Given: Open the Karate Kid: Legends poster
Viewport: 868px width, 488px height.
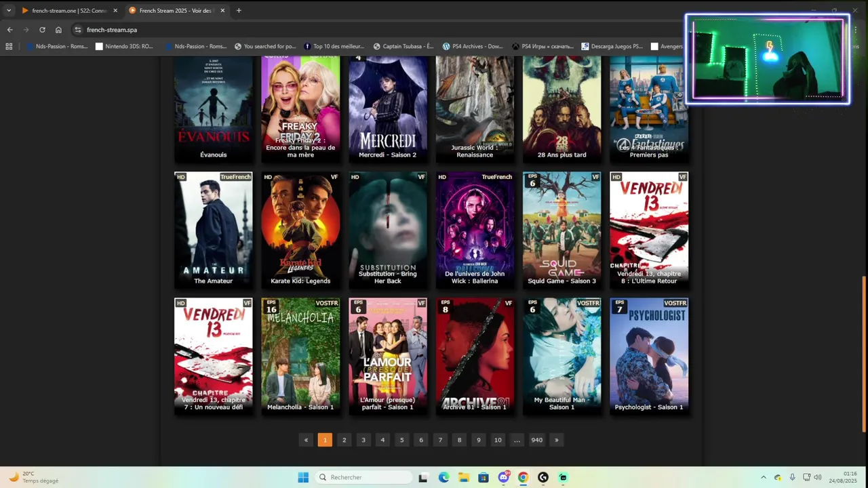Looking at the screenshot, I should tap(300, 230).
